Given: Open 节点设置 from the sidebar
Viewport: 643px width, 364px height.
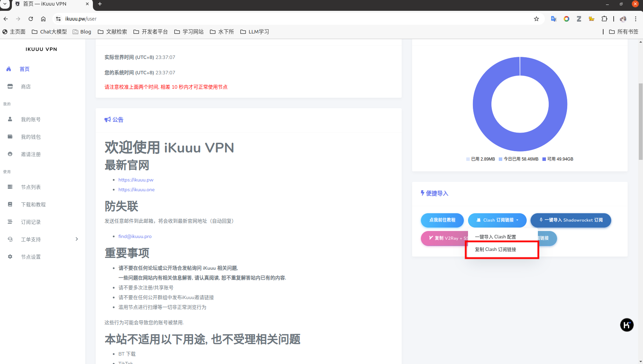Looking at the screenshot, I should [31, 257].
